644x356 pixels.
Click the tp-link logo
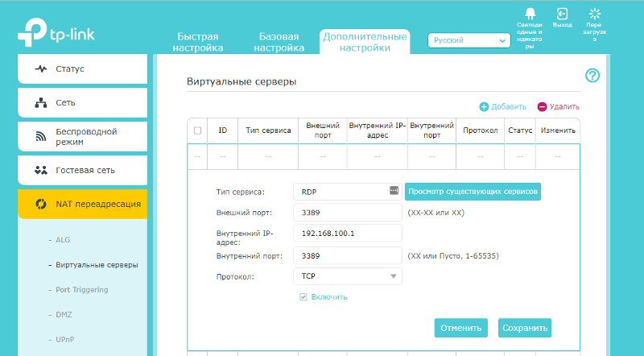pos(56,32)
